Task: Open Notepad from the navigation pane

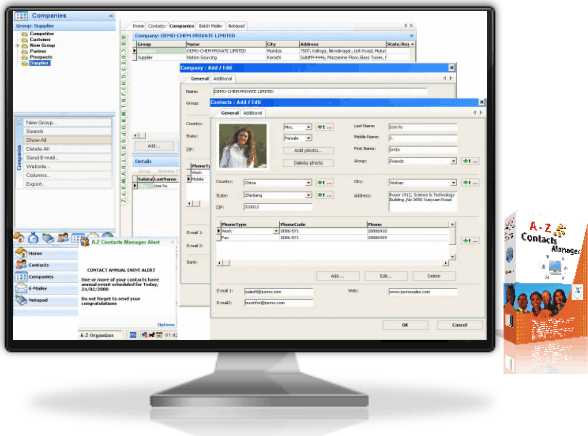Action: (x=46, y=300)
